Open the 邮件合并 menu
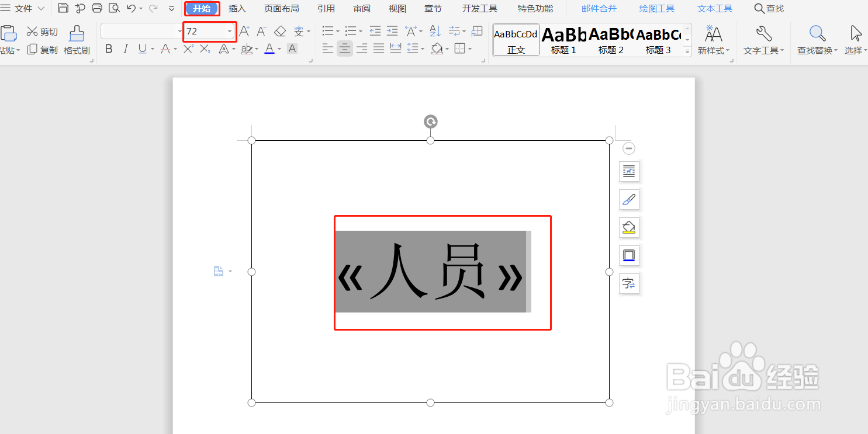The image size is (868, 434). pos(599,8)
